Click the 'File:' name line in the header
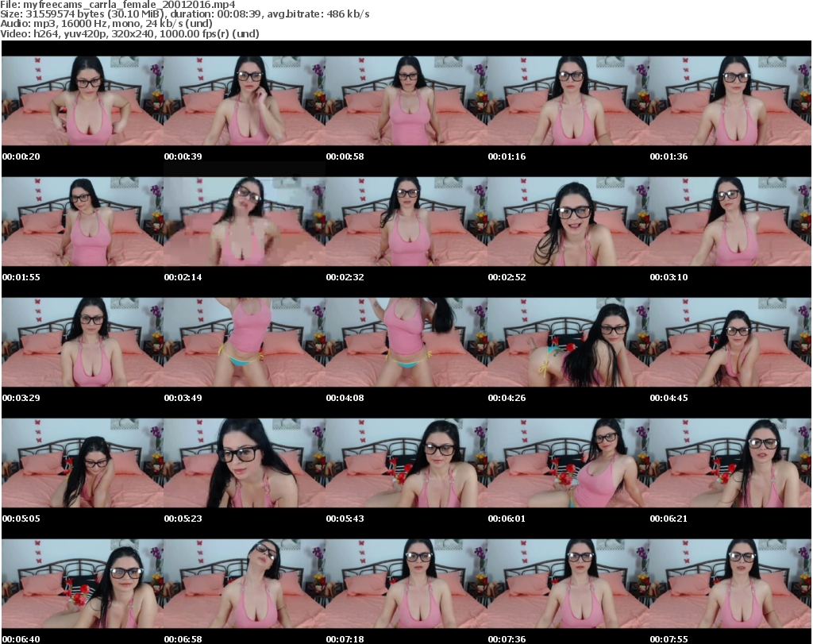This screenshot has width=813, height=644. (118, 5)
